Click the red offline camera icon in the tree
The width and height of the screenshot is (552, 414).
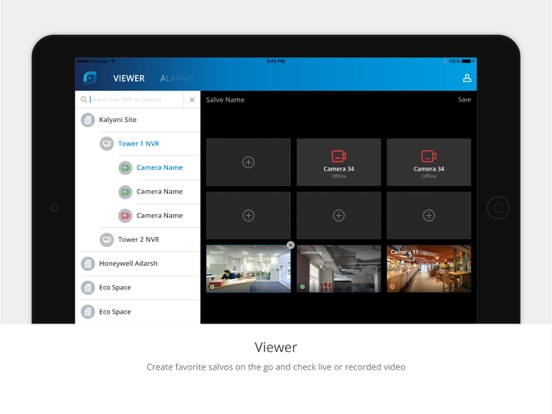tap(125, 216)
